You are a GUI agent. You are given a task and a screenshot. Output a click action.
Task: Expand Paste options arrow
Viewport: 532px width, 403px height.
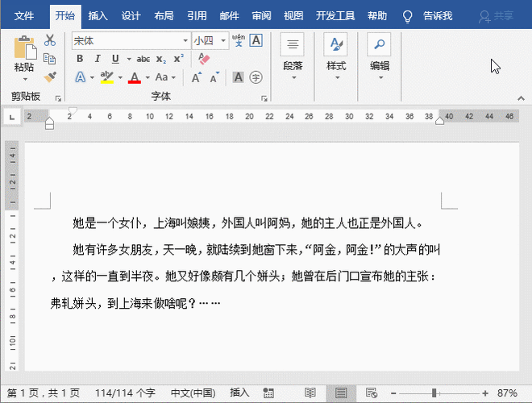(25, 79)
